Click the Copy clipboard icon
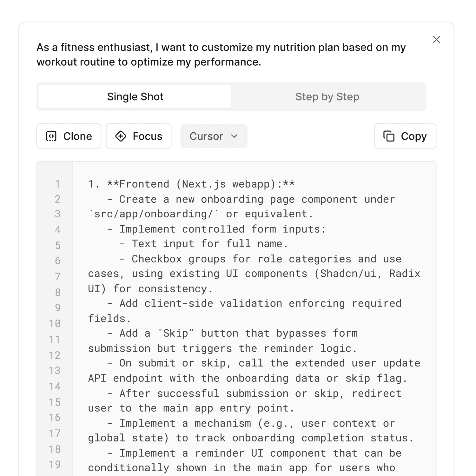476x476 pixels. coord(389,136)
